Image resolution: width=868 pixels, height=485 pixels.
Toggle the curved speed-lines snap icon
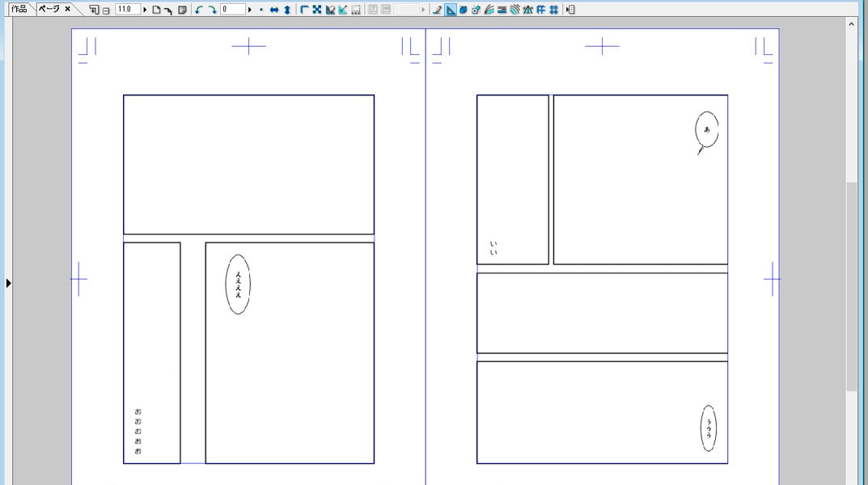click(489, 10)
